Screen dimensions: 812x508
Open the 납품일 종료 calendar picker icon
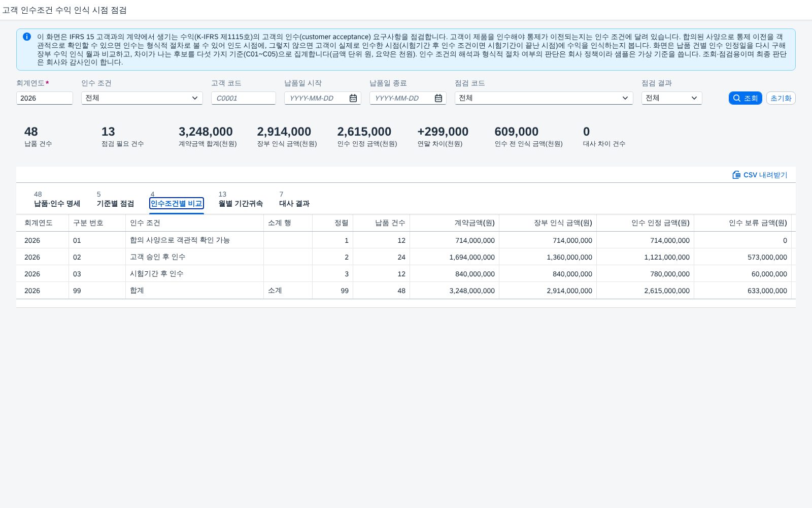(x=438, y=98)
